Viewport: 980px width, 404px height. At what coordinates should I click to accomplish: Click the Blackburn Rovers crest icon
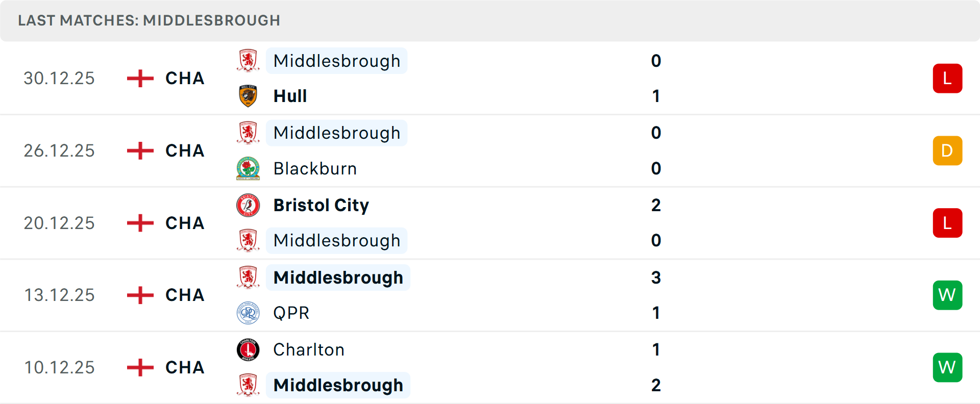coord(248,168)
